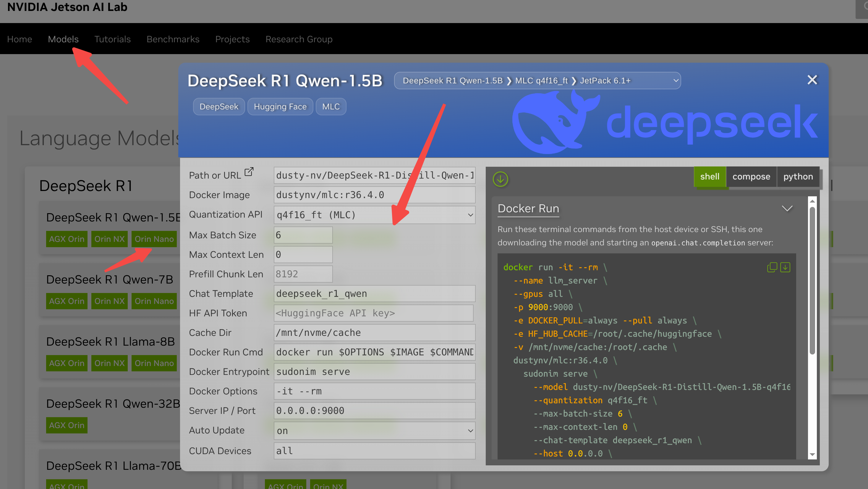868x489 pixels.
Task: Click the HF API Token input field
Action: pyautogui.click(x=373, y=313)
